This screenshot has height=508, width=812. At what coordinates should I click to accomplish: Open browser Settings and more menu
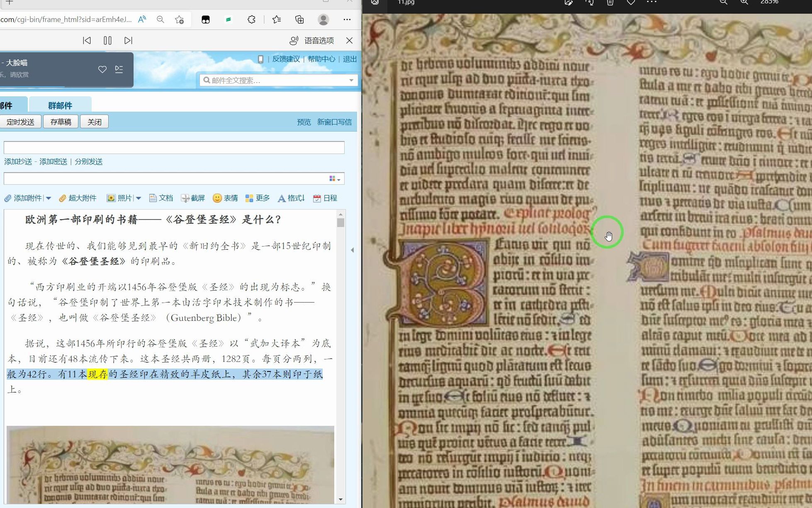point(347,20)
